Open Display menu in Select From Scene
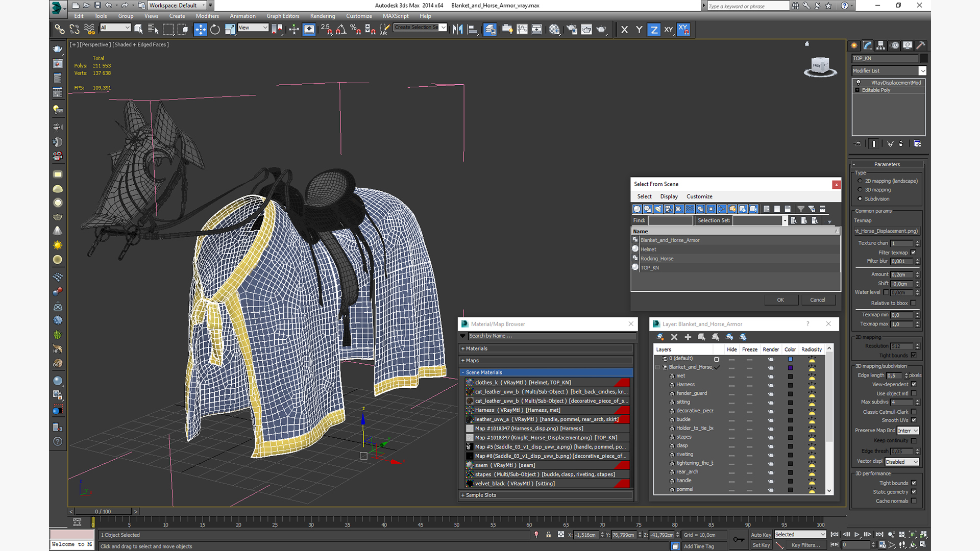980x551 pixels. point(669,196)
